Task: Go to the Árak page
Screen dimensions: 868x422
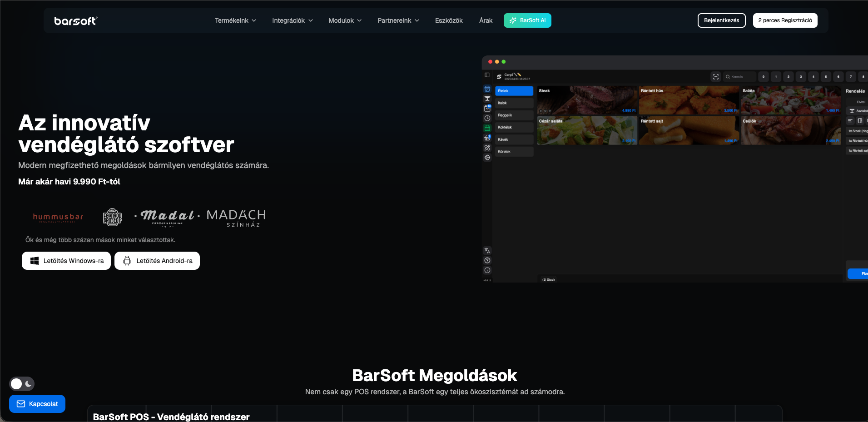Action: coord(486,20)
